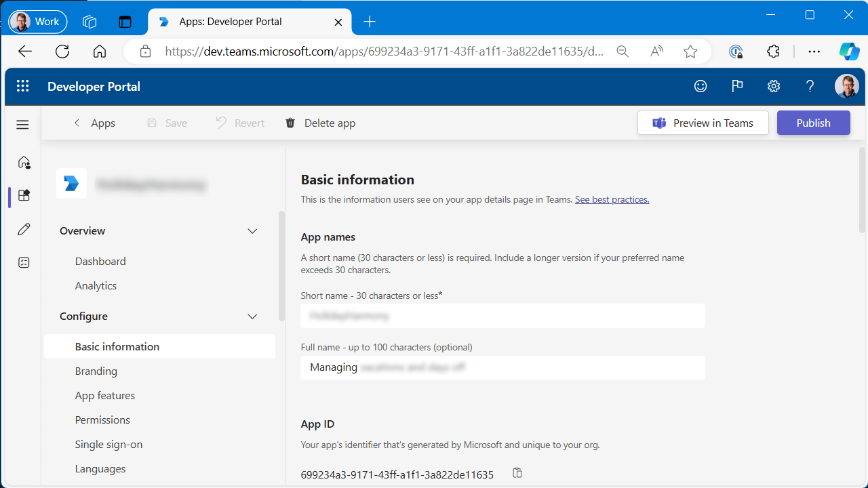
Task: Collapse the Configure section
Action: point(252,317)
